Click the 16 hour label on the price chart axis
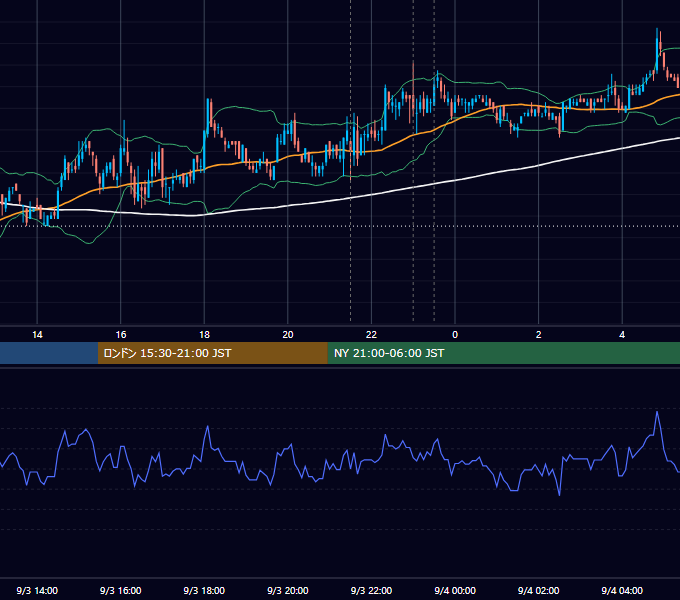This screenshot has width=680, height=600. tap(121, 335)
